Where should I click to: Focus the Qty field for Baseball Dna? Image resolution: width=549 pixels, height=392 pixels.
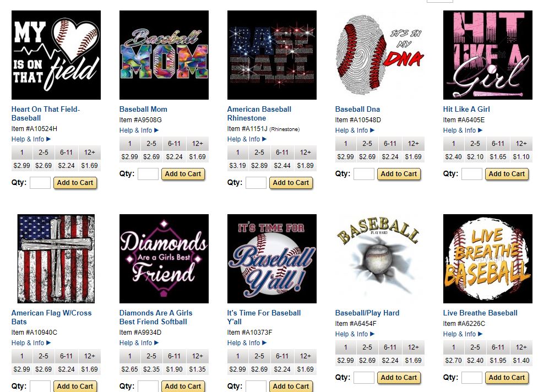364,174
